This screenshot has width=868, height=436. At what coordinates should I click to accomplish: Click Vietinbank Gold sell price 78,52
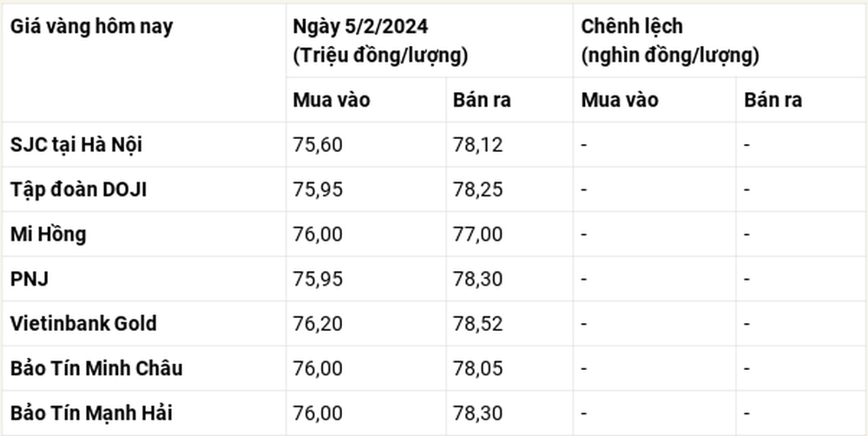[477, 324]
